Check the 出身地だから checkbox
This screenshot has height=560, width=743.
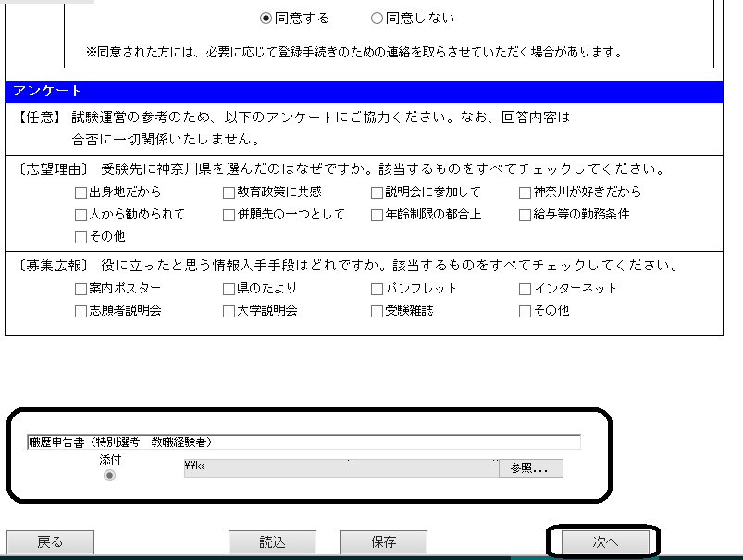coord(81,193)
